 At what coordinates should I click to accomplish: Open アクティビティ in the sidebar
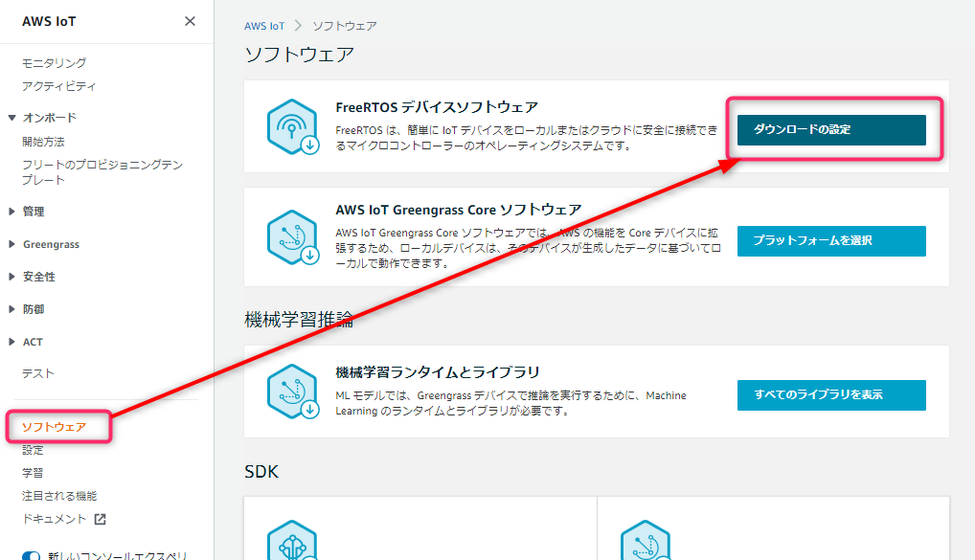click(59, 86)
